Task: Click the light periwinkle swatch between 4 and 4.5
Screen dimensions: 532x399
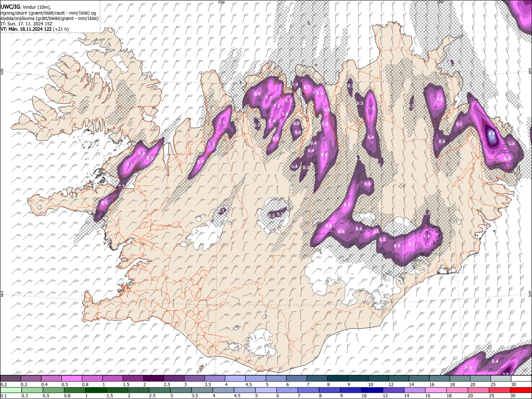Action: (235, 378)
